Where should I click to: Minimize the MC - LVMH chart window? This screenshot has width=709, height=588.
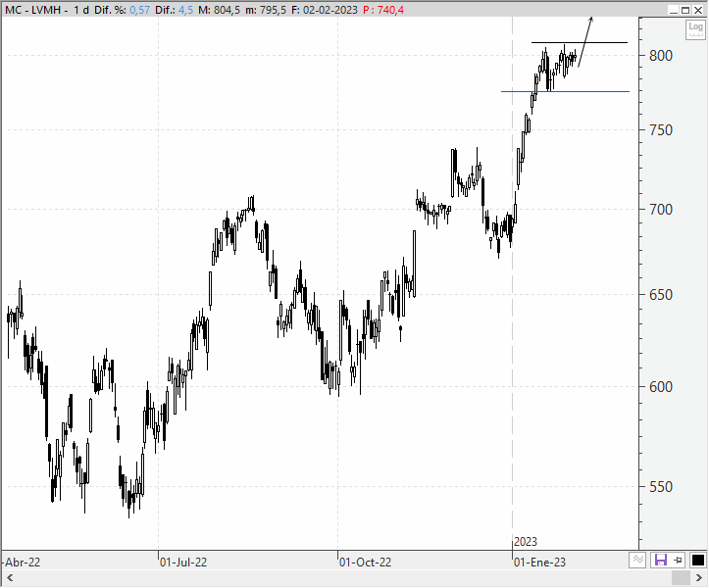pos(674,10)
